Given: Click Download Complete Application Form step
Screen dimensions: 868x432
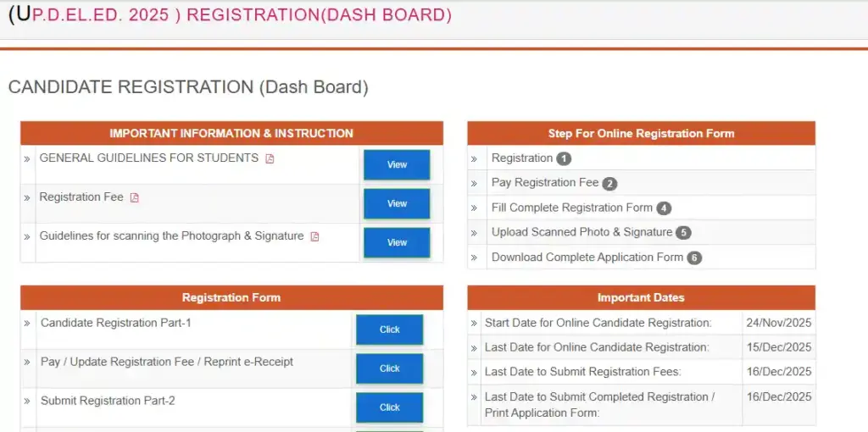Looking at the screenshot, I should click(587, 258).
